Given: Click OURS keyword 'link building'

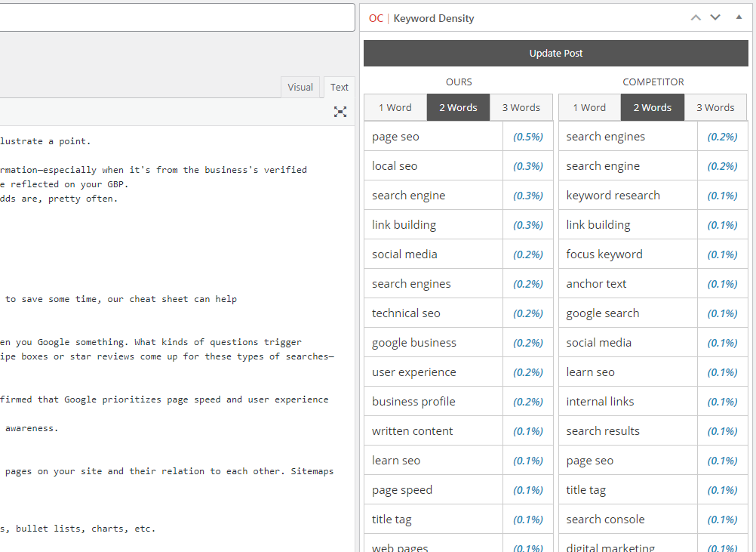Looking at the screenshot, I should click(404, 225).
